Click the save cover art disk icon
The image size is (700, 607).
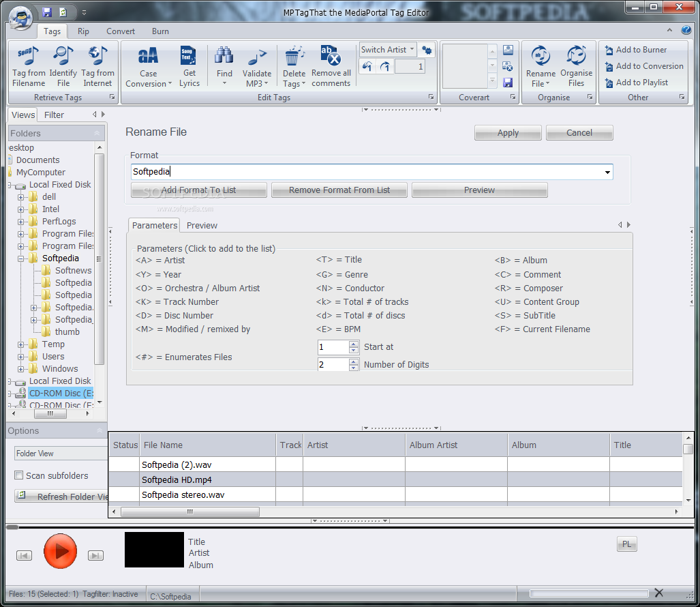tap(508, 83)
